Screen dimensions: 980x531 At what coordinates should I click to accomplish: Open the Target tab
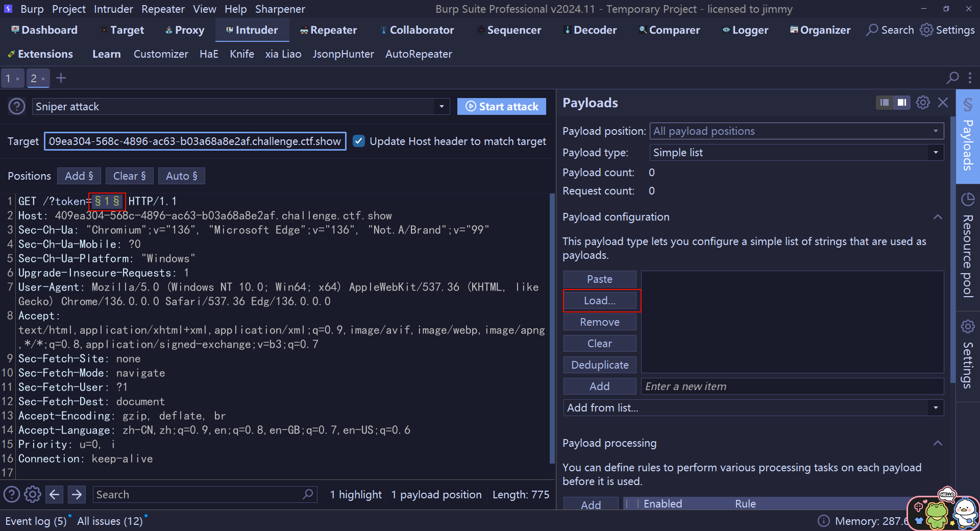coord(122,30)
